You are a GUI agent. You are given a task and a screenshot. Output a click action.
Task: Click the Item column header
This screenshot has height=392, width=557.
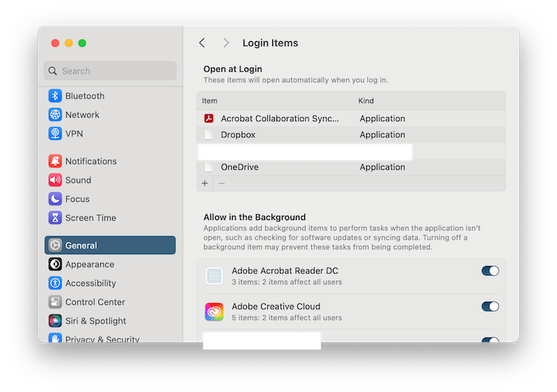tap(210, 101)
